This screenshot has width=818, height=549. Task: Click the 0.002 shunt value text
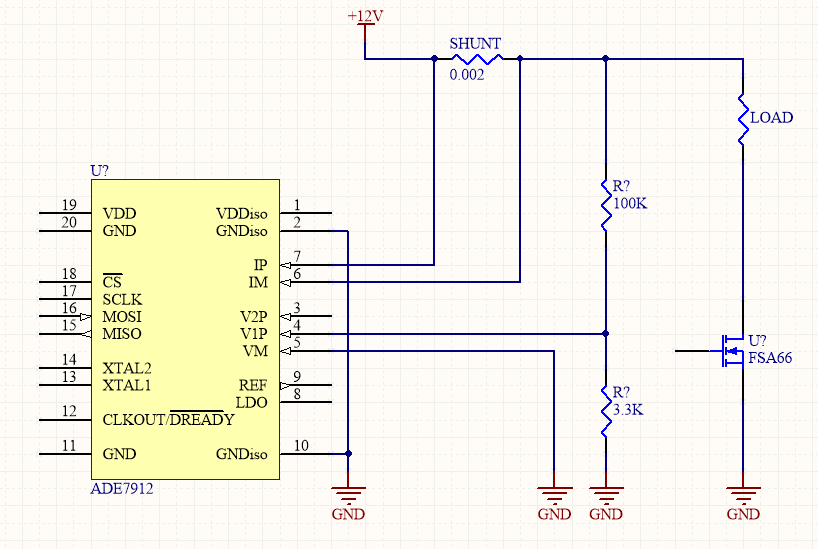coord(467,75)
